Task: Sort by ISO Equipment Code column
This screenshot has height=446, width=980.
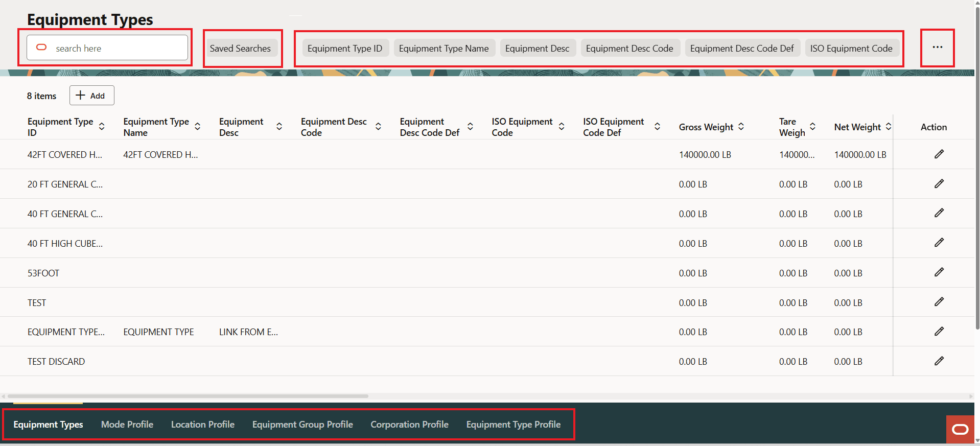Action: coord(562,127)
